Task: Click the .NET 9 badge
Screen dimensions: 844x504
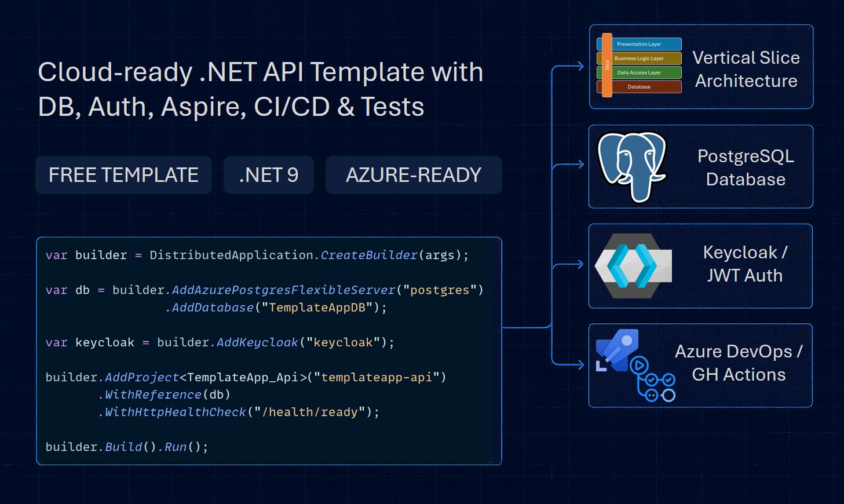Action: (269, 175)
